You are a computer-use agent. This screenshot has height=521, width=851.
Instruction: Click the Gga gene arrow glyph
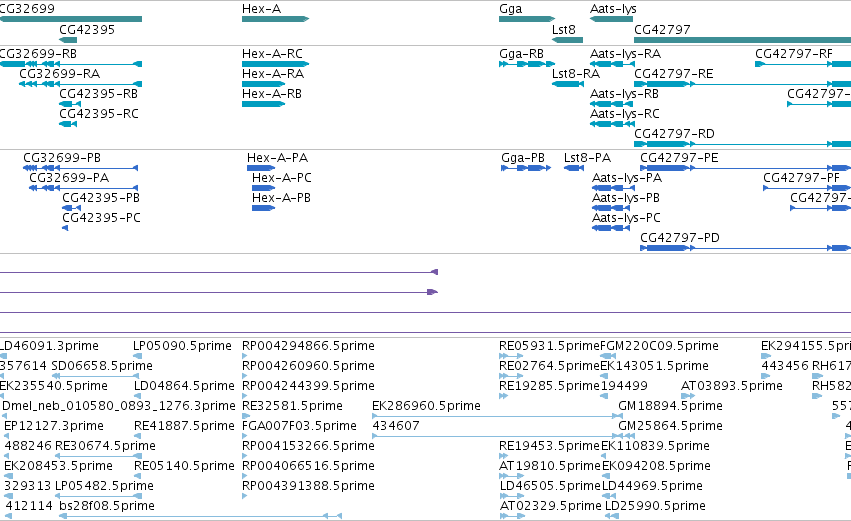(527, 19)
